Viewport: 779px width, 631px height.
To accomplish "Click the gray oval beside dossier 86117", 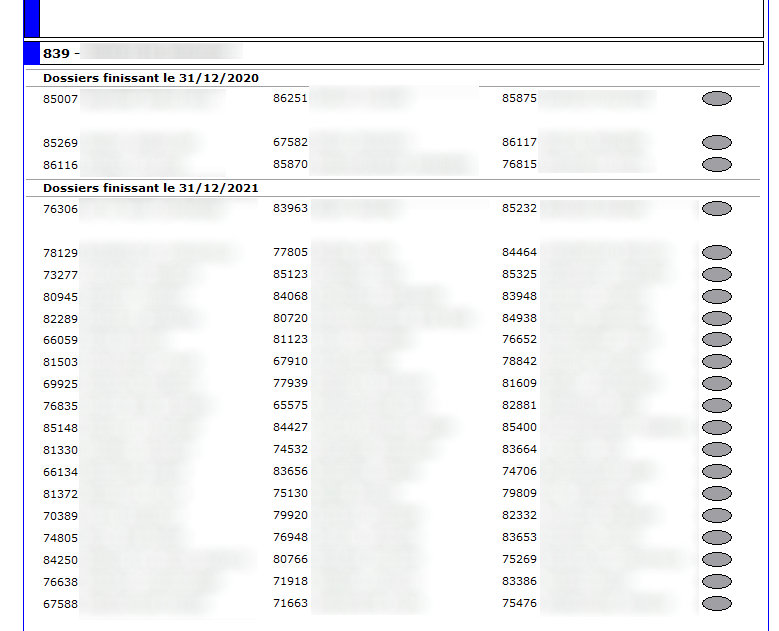I will click(x=717, y=143).
